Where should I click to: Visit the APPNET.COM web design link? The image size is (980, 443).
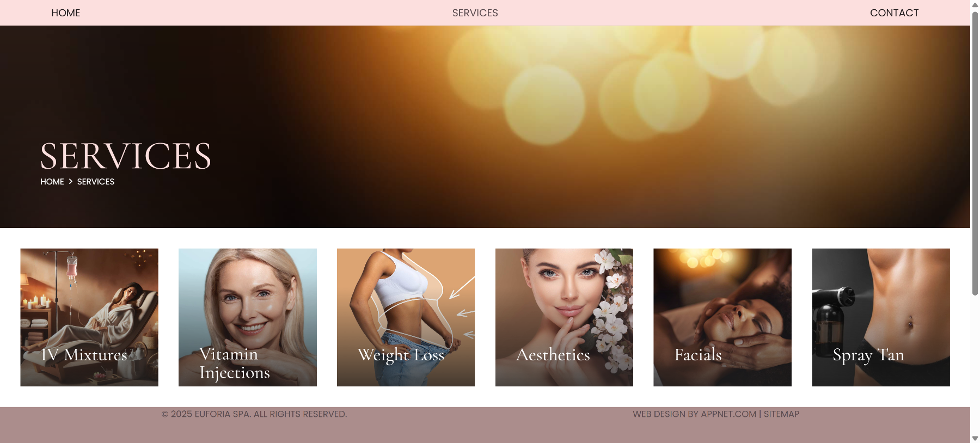tap(728, 414)
